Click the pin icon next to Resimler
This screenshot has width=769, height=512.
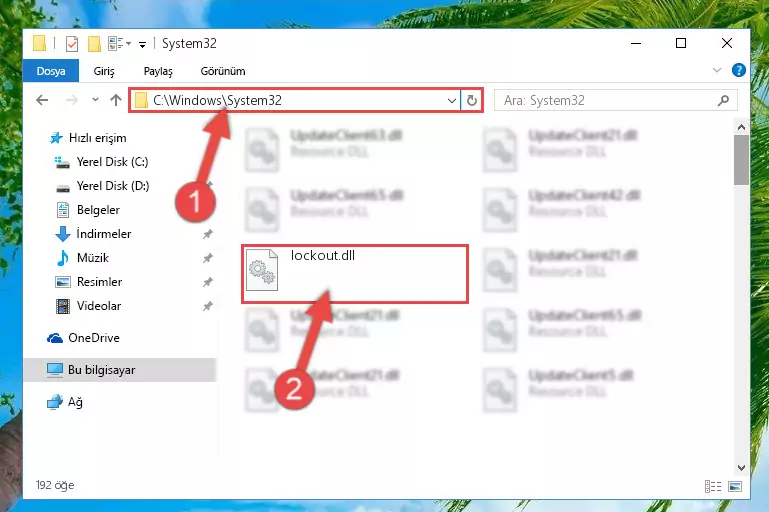pyautogui.click(x=207, y=282)
